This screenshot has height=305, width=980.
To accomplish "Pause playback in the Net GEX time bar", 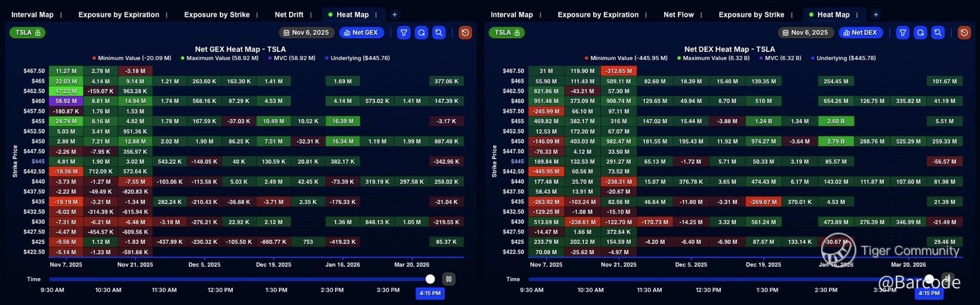I will click(448, 279).
